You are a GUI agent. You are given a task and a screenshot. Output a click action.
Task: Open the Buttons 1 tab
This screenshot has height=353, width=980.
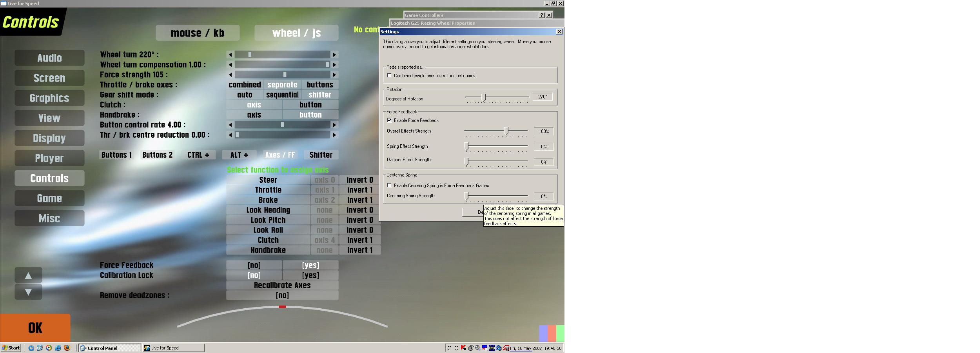116,155
